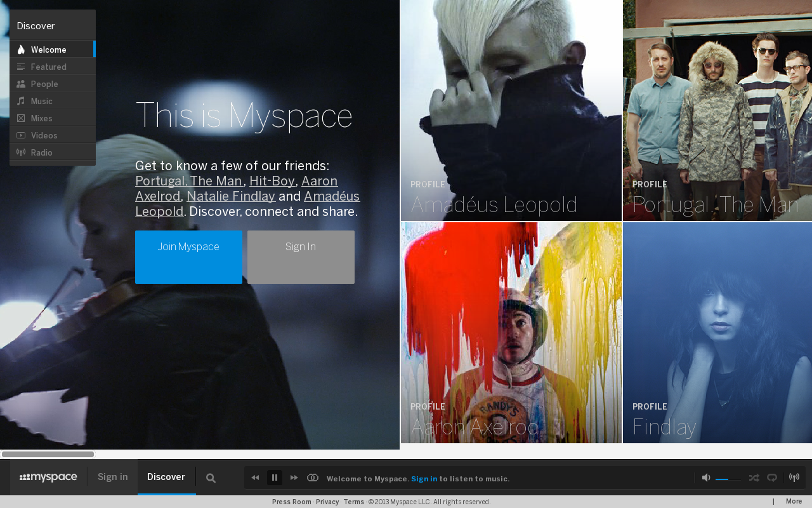Select Radio in the Discover menu
812x508 pixels.
coord(53,152)
